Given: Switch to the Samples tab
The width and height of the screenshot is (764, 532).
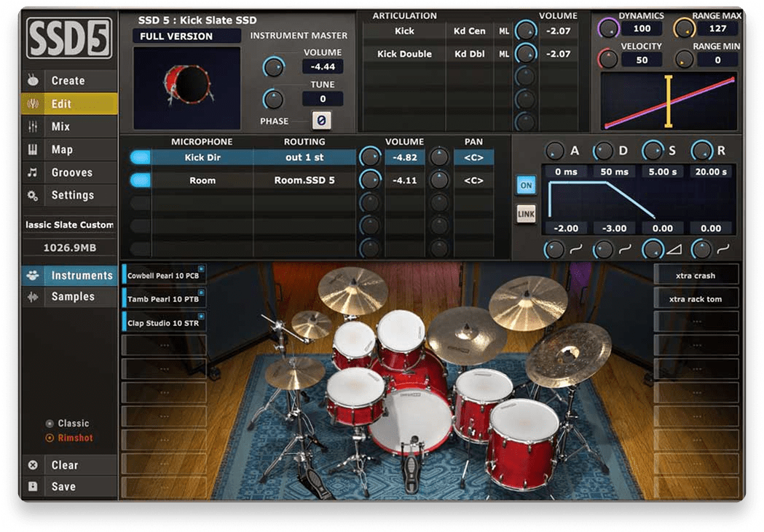Looking at the screenshot, I should (x=72, y=297).
